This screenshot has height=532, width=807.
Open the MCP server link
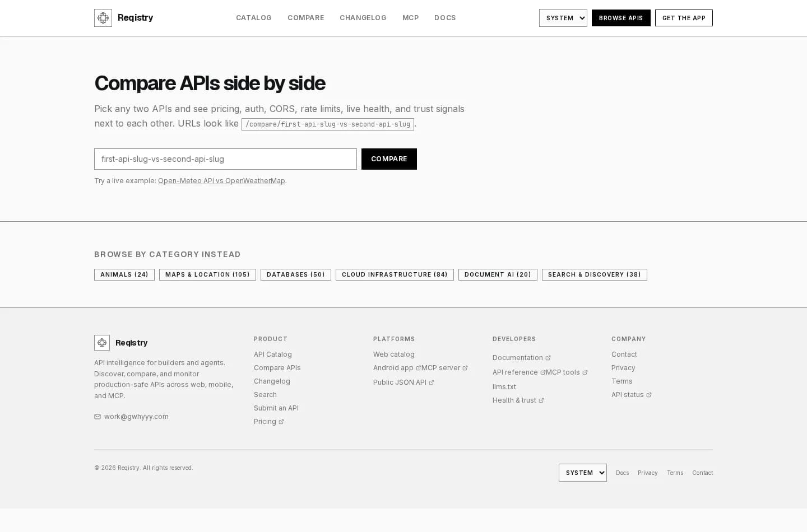pos(444,368)
